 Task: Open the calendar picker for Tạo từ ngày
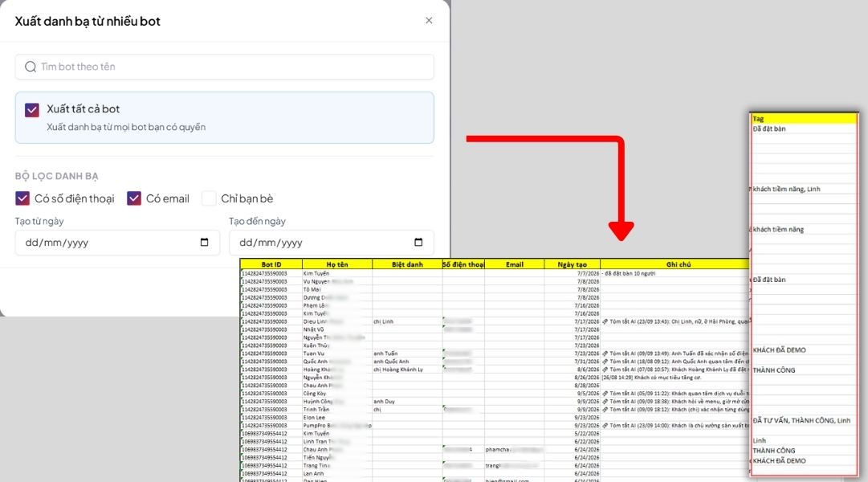(204, 242)
